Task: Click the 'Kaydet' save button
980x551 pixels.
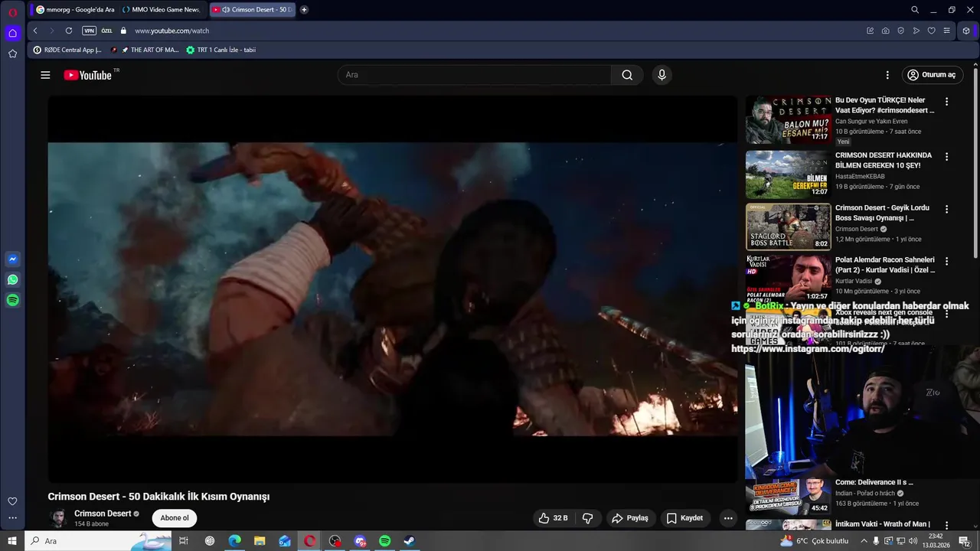Action: point(684,518)
